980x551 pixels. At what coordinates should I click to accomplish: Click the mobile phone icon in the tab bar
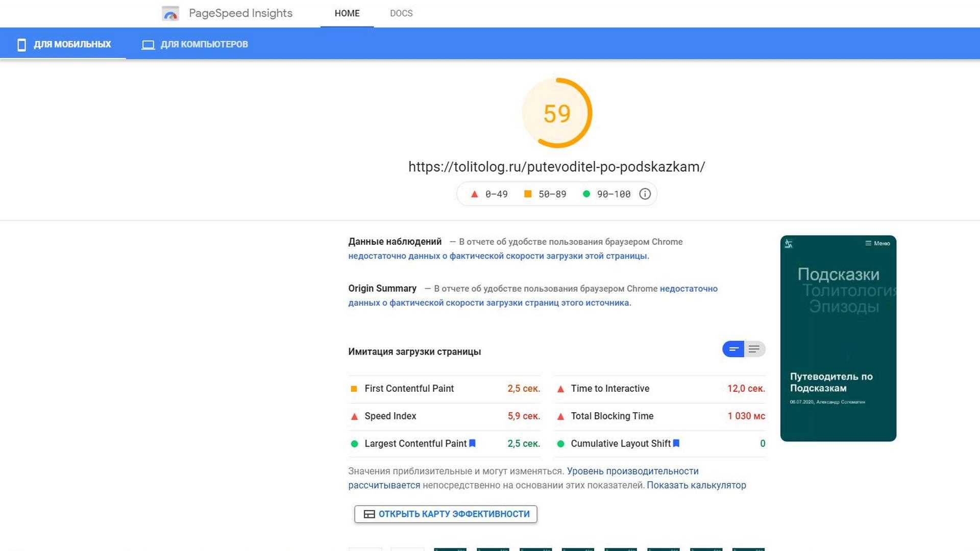tap(21, 45)
